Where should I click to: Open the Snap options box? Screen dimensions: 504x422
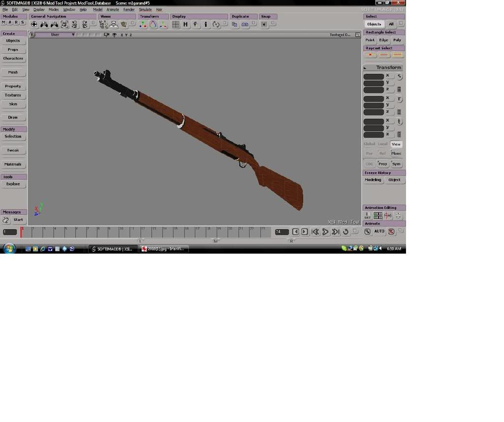click(273, 24)
